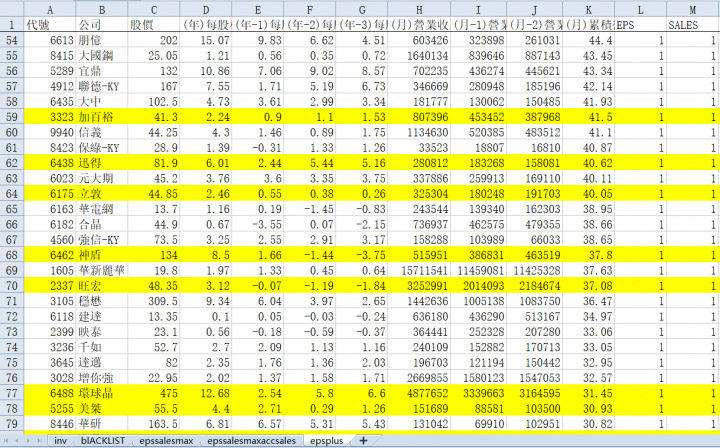
Task: Select price cell 309.5
Action: [x=153, y=301]
